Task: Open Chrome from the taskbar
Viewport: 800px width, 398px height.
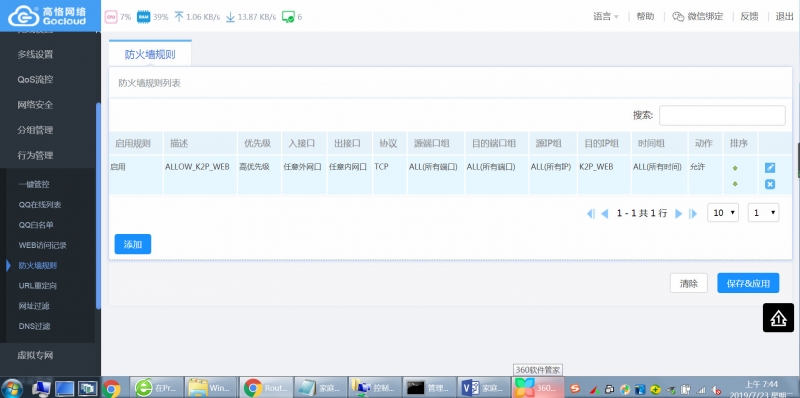Action: (112, 388)
